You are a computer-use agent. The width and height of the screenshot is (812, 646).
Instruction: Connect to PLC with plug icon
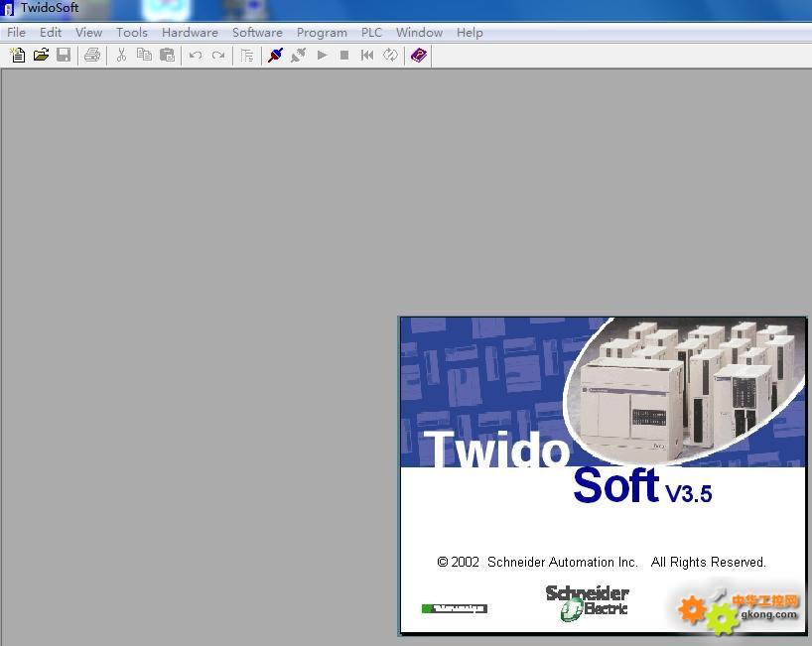tap(276, 55)
